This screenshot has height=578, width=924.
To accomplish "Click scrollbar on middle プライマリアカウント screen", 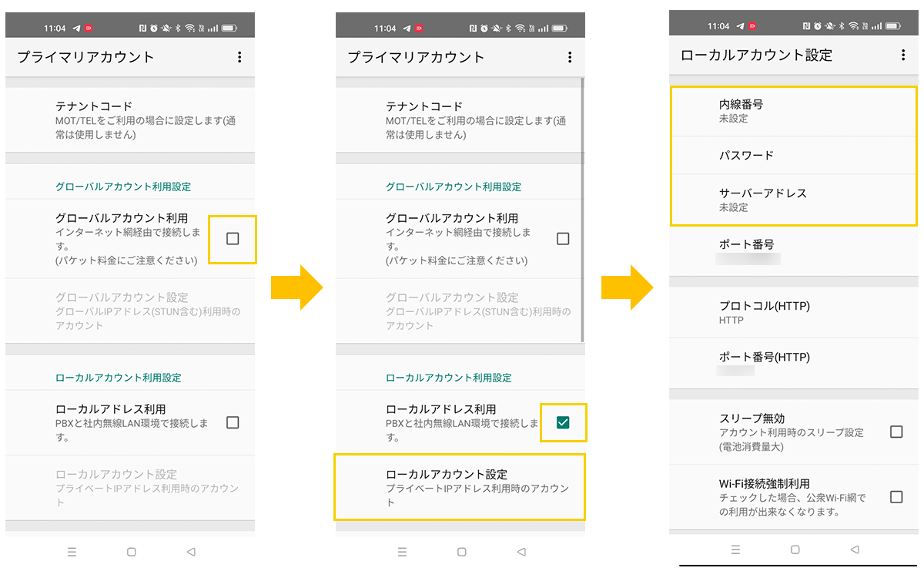I will tap(583, 208).
